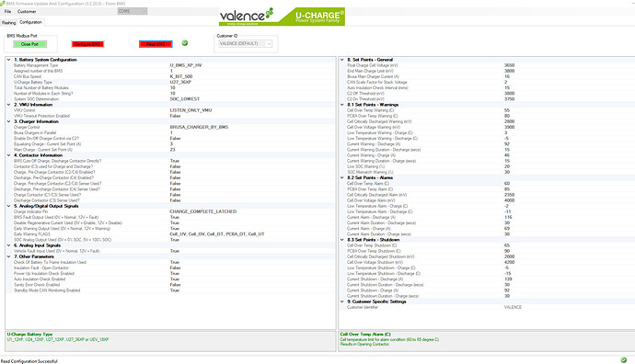Collapse section 8. Set Points - General
Image resolution: width=635 pixels, height=364 pixels.
tap(342, 60)
